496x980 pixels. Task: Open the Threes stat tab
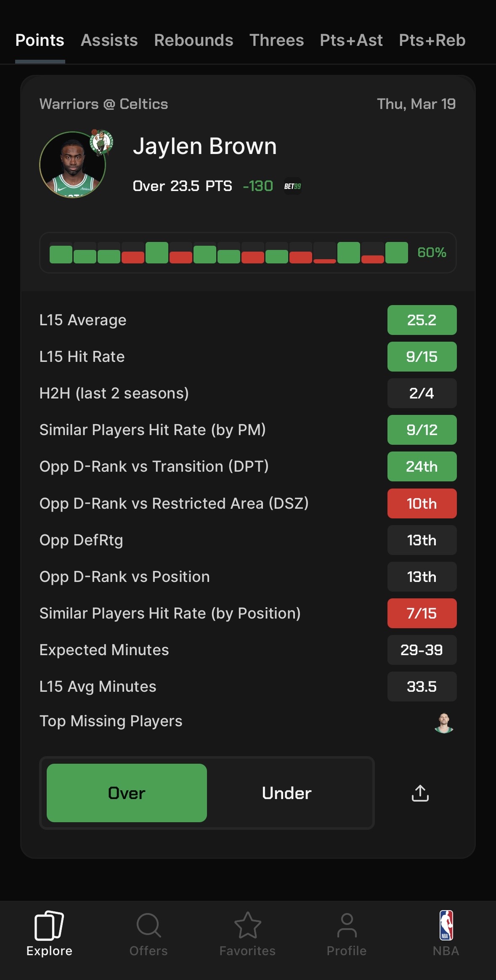[x=276, y=40]
